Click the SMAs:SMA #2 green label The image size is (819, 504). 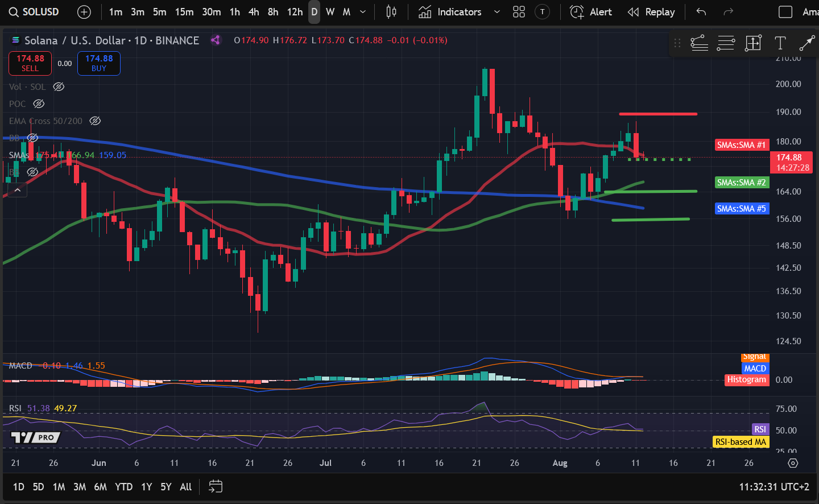(742, 183)
